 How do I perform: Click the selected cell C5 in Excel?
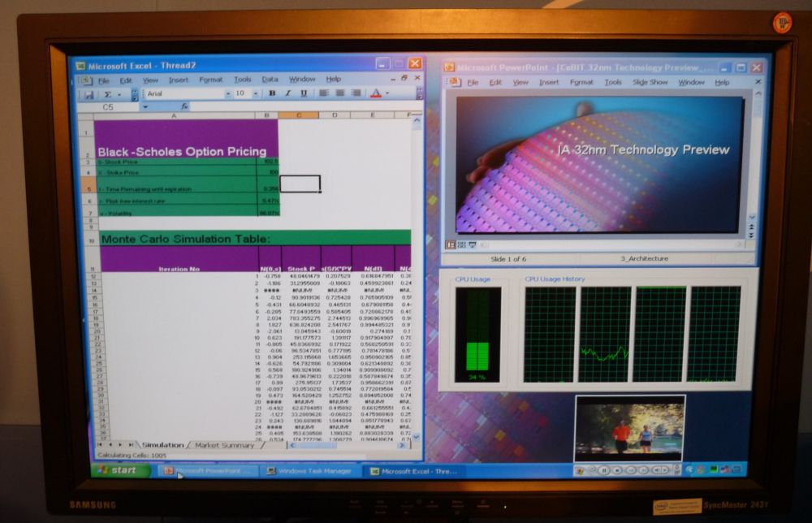click(x=300, y=184)
